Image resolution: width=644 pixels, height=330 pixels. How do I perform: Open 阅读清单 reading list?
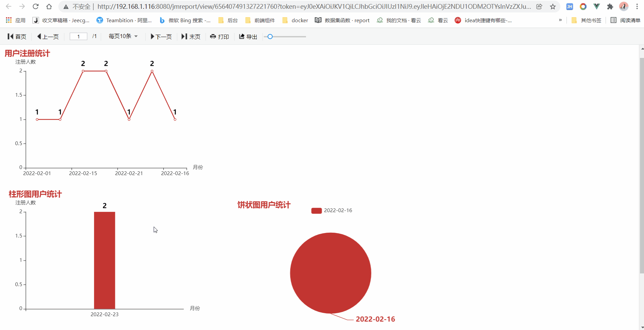[x=625, y=20]
